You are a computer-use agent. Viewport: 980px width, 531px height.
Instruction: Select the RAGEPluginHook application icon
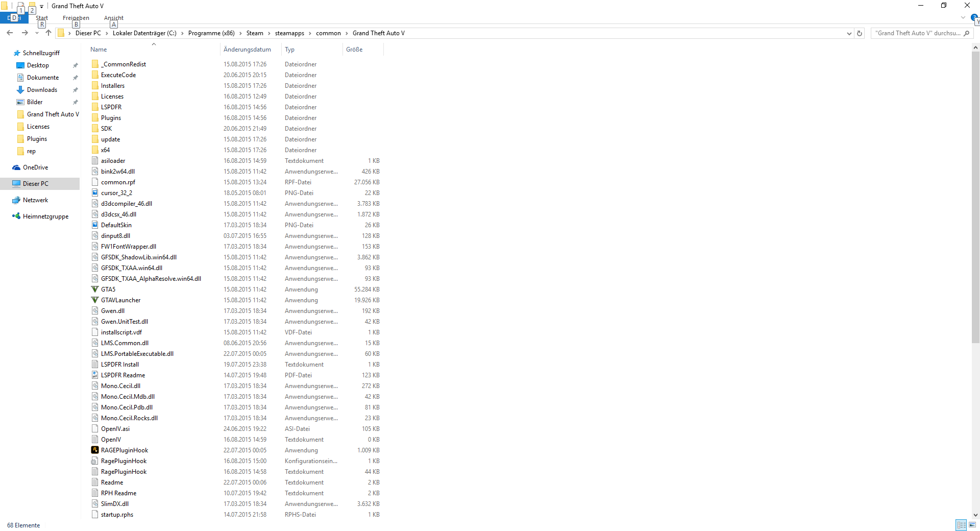coord(95,450)
